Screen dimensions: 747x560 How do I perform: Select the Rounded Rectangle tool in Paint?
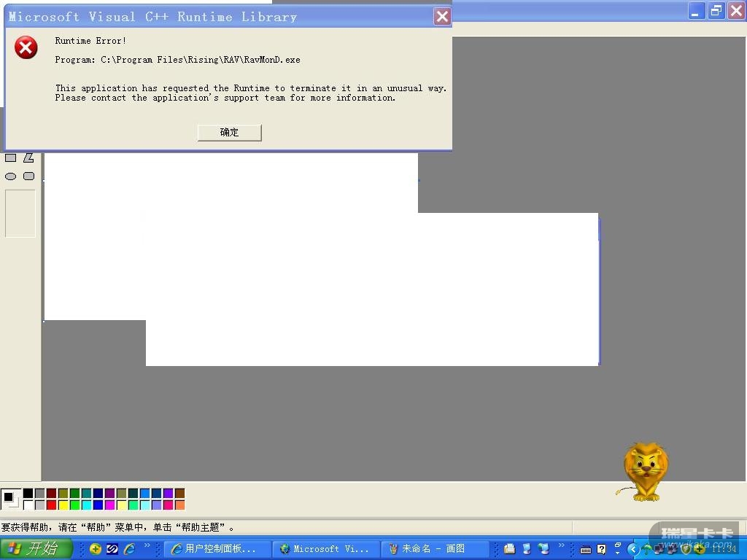tap(28, 176)
